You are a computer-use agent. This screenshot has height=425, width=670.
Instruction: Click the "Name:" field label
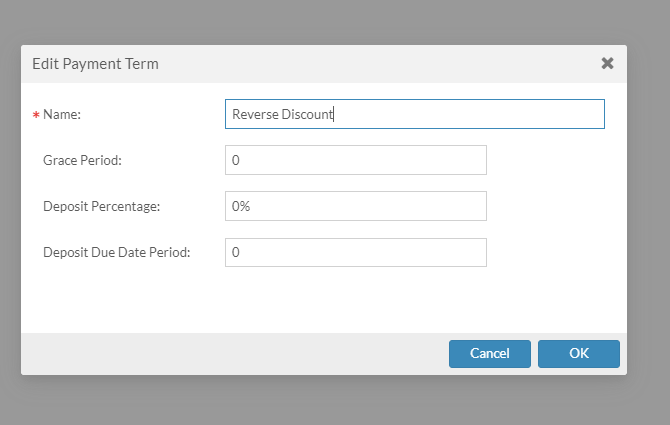pos(61,115)
